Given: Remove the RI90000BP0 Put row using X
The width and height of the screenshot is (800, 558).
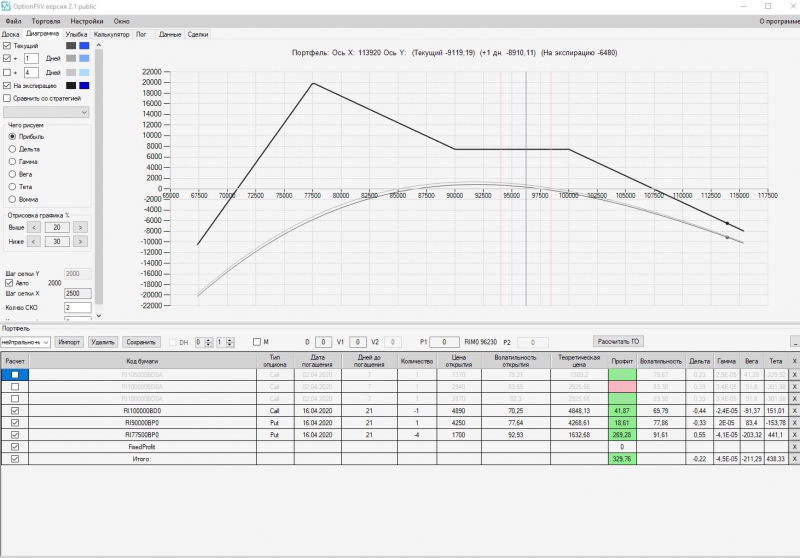Looking at the screenshot, I should (x=794, y=423).
